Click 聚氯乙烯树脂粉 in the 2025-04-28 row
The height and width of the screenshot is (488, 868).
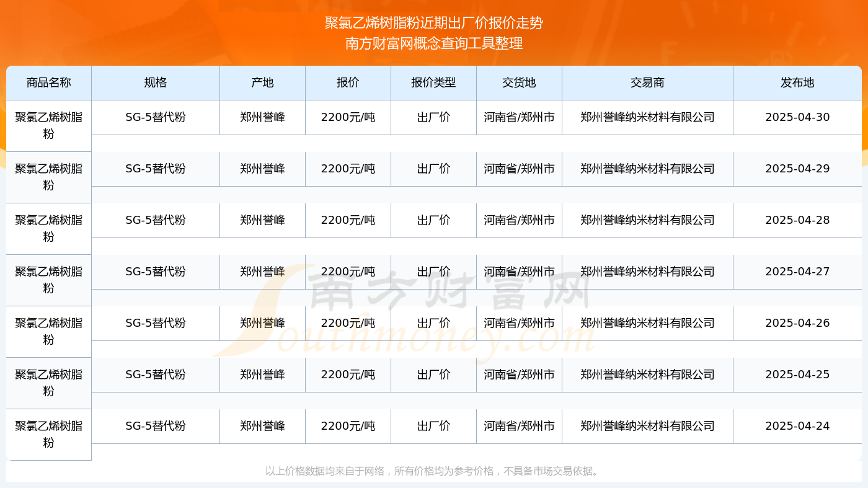49,228
